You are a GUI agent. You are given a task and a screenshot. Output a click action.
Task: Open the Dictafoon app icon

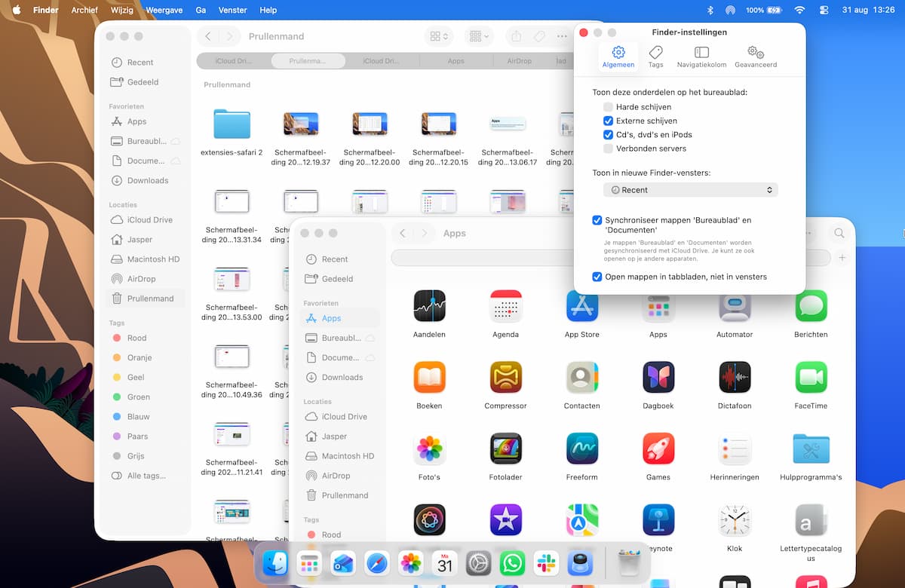pos(735,377)
